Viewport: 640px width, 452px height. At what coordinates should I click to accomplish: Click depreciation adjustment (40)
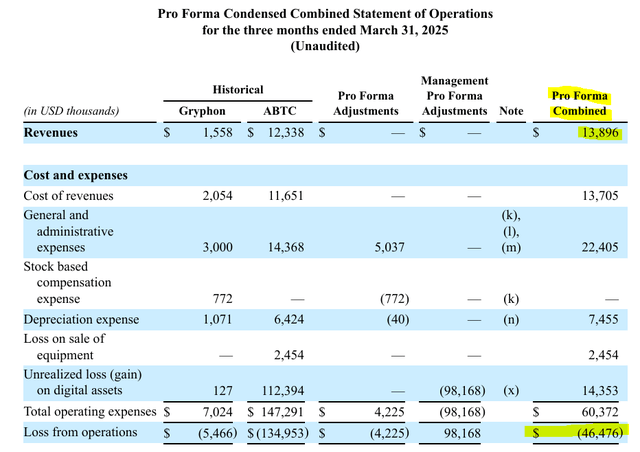pyautogui.click(x=398, y=319)
